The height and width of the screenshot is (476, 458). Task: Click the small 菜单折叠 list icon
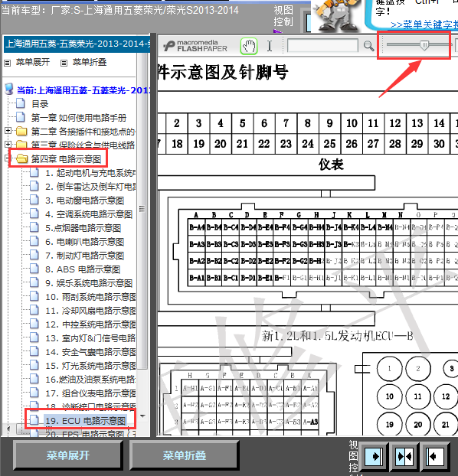click(64, 64)
